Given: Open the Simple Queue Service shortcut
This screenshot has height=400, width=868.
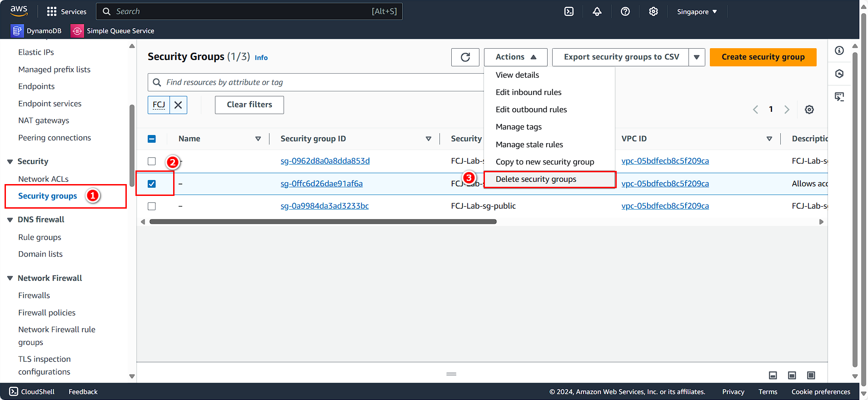Looking at the screenshot, I should tap(113, 31).
